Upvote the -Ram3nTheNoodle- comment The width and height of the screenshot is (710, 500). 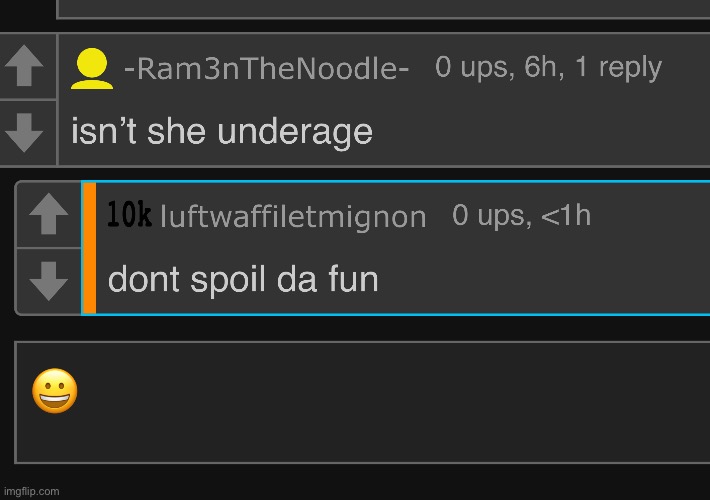click(25, 67)
